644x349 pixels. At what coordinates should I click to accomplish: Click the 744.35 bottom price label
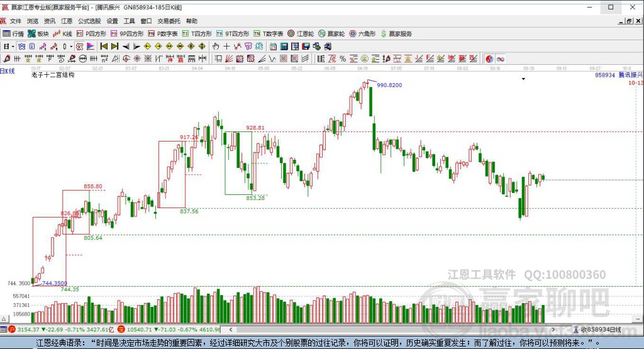point(69,289)
